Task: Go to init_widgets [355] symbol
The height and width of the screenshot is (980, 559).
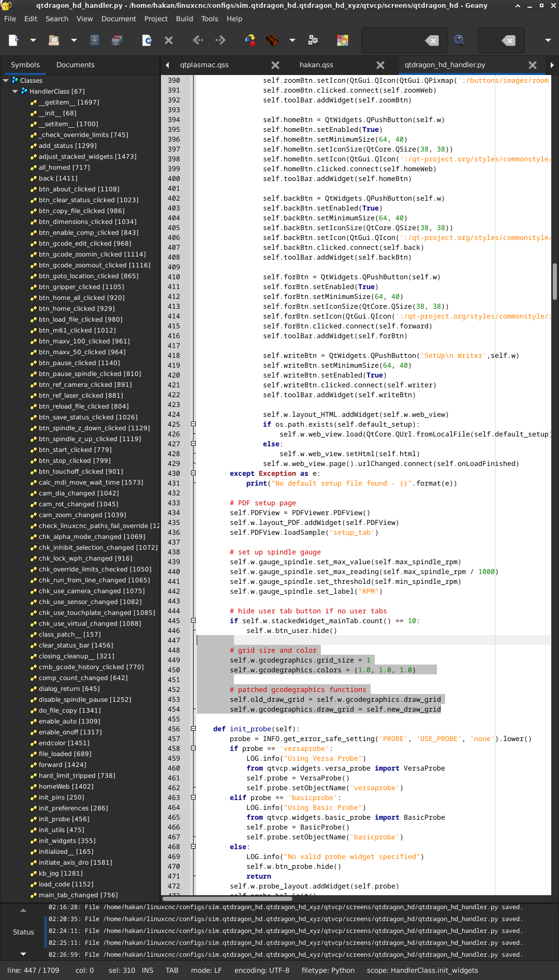Action: pyautogui.click(x=67, y=840)
